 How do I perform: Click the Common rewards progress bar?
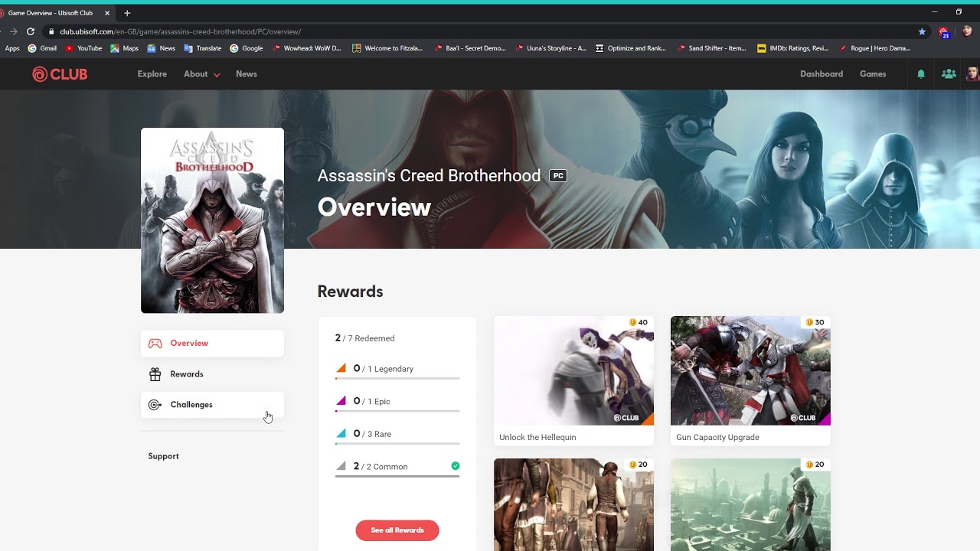397,476
